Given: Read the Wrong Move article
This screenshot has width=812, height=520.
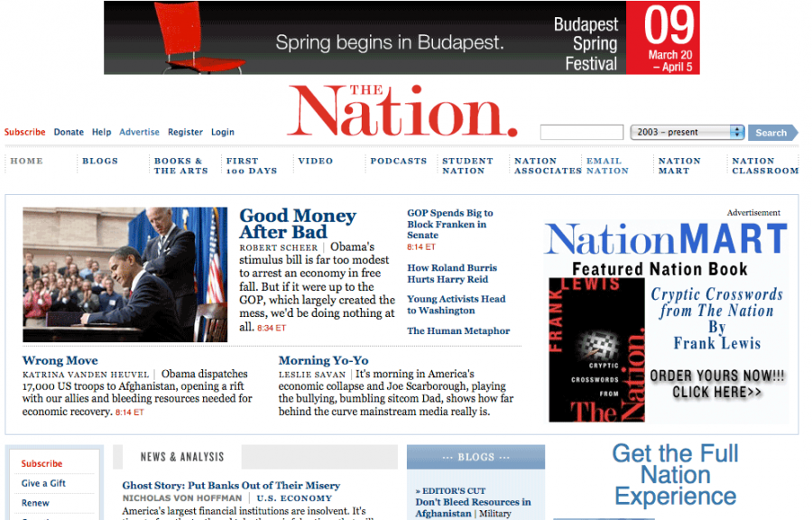Looking at the screenshot, I should coord(60,360).
